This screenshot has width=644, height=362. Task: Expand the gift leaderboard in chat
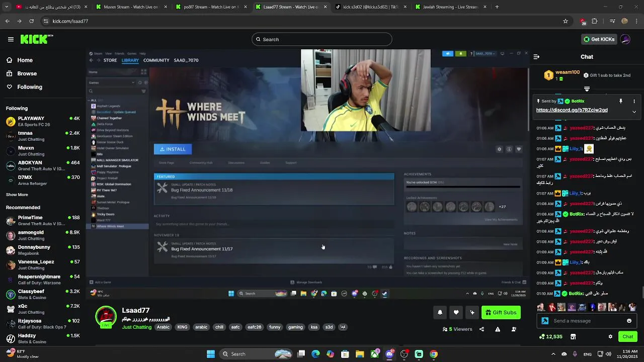coord(587,89)
